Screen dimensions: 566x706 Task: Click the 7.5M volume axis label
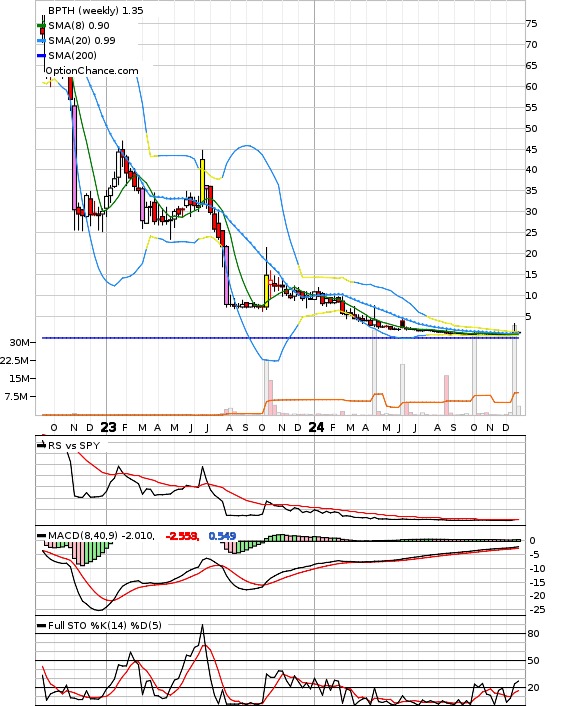pos(16,396)
